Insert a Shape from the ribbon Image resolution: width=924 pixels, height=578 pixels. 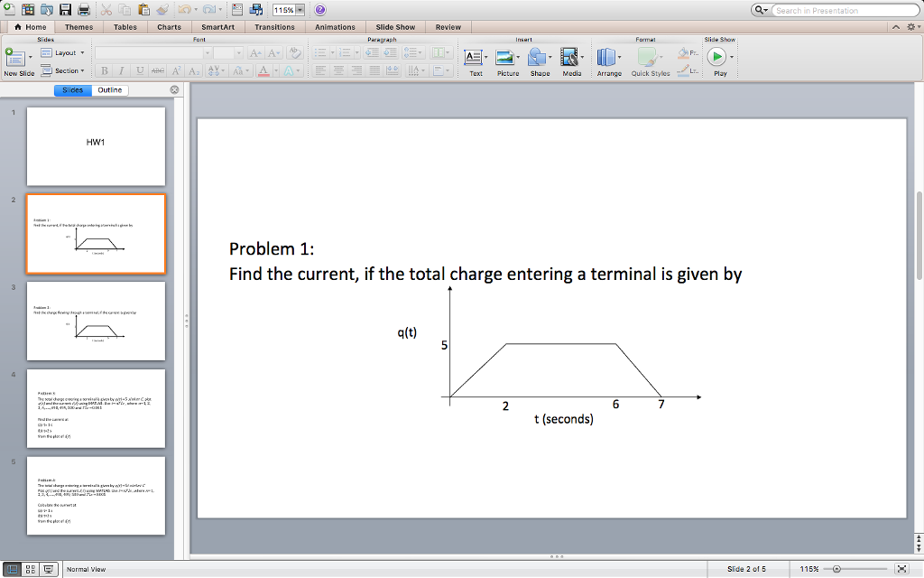click(x=540, y=57)
